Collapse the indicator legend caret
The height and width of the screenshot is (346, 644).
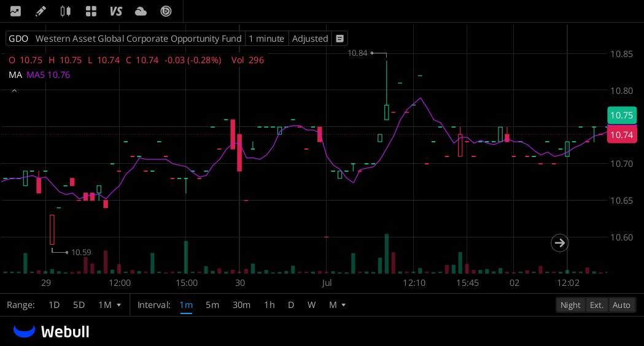(x=14, y=91)
